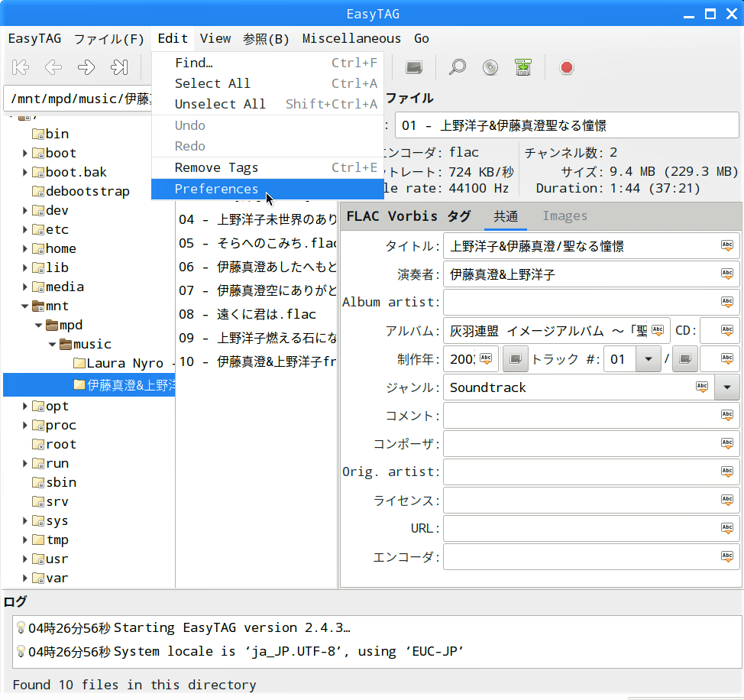This screenshot has width=744, height=700.
Task: Click the red stop button in toolbar
Action: tap(567, 67)
